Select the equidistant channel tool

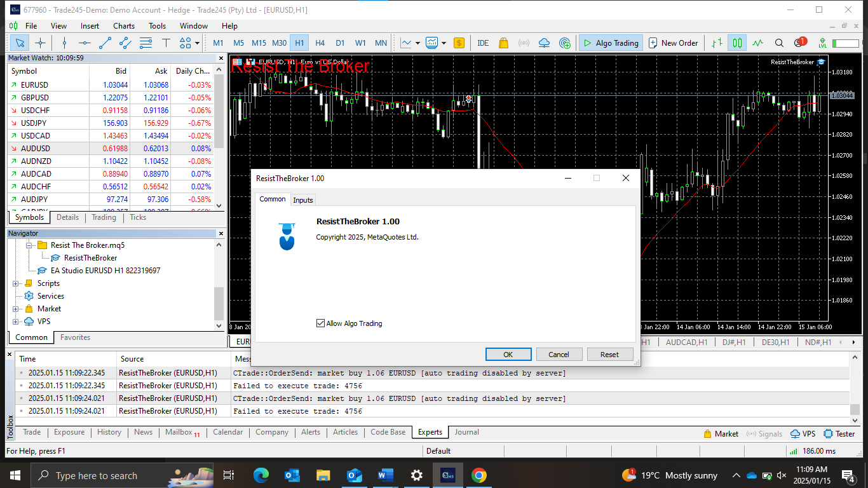(x=125, y=43)
